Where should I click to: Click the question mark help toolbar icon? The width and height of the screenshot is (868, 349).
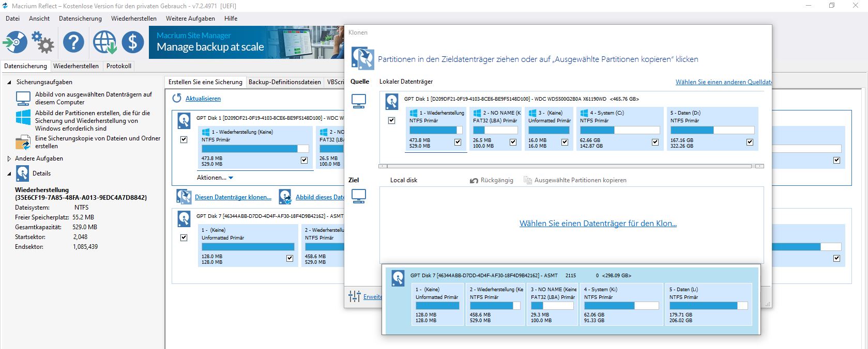pos(73,42)
